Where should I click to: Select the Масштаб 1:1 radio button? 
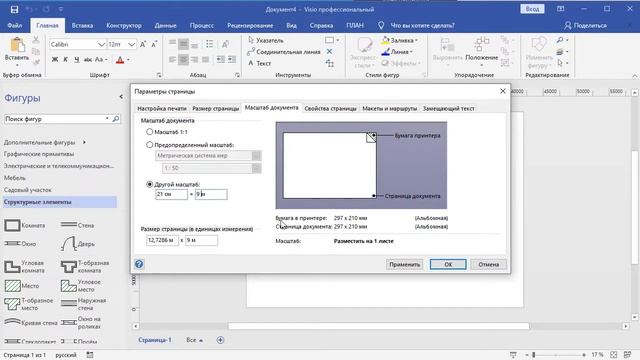point(149,132)
